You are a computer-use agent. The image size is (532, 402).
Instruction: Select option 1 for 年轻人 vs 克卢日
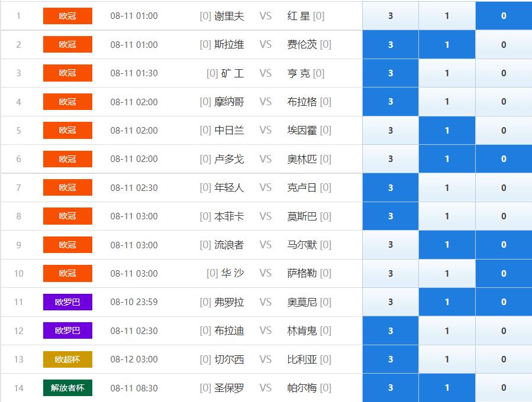(447, 187)
